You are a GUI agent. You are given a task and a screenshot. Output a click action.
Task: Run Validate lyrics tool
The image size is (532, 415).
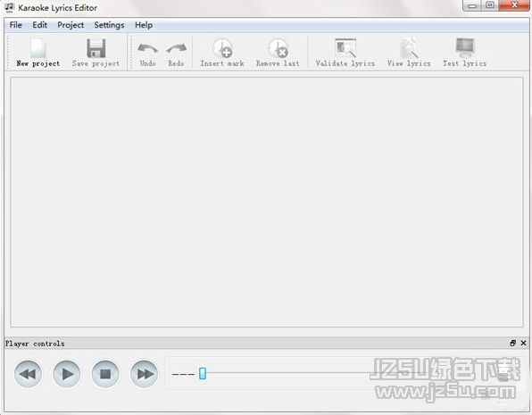pyautogui.click(x=345, y=53)
